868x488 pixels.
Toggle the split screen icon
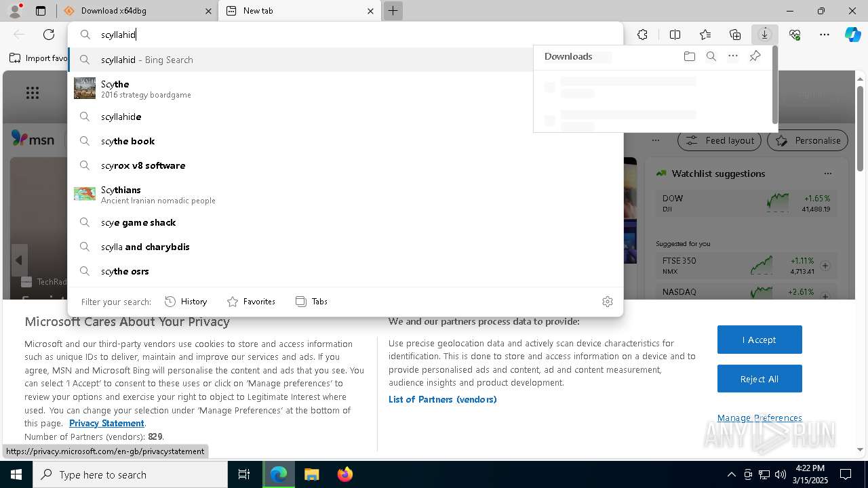(x=675, y=35)
